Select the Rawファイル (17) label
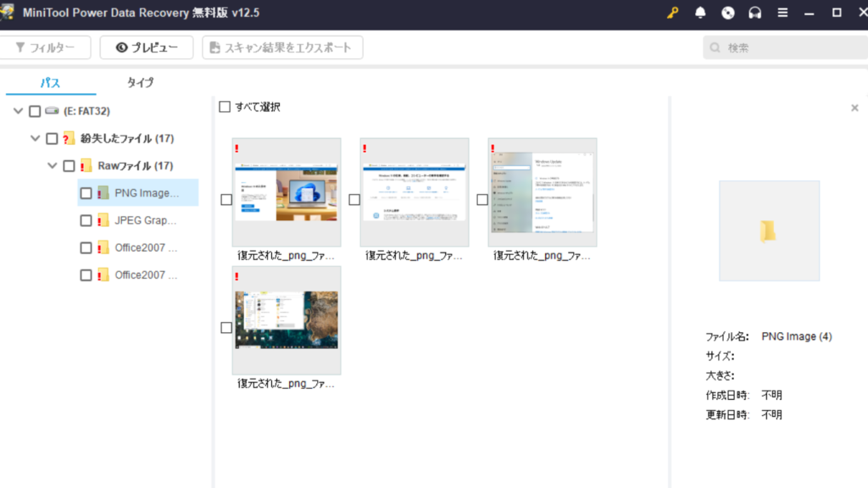Viewport: 868px width, 488px height. tap(135, 165)
